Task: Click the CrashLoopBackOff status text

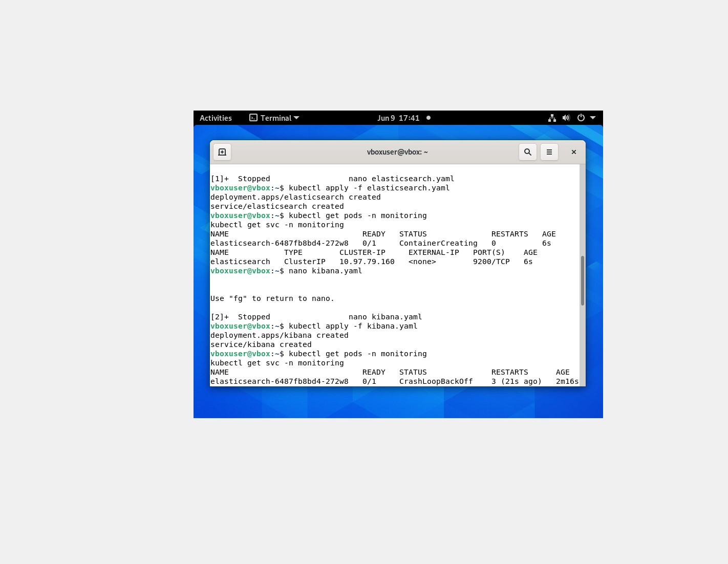Action: 436,381
